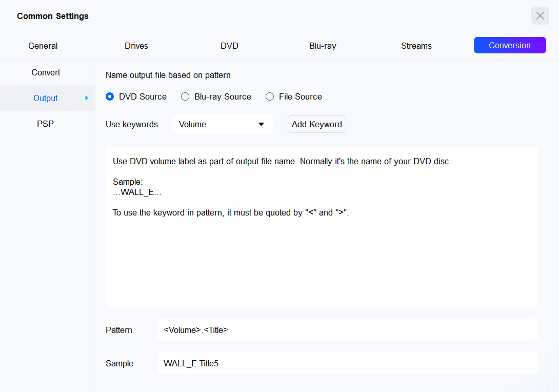Screen dimensions: 559x392
Task: Click the Pattern input field
Action: (347, 330)
